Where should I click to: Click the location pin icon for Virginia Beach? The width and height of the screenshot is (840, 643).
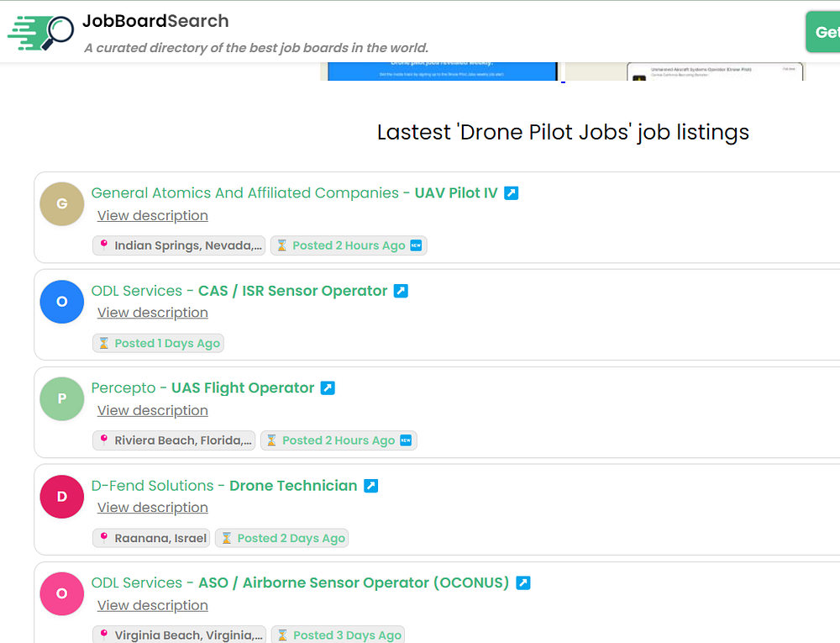point(104,635)
